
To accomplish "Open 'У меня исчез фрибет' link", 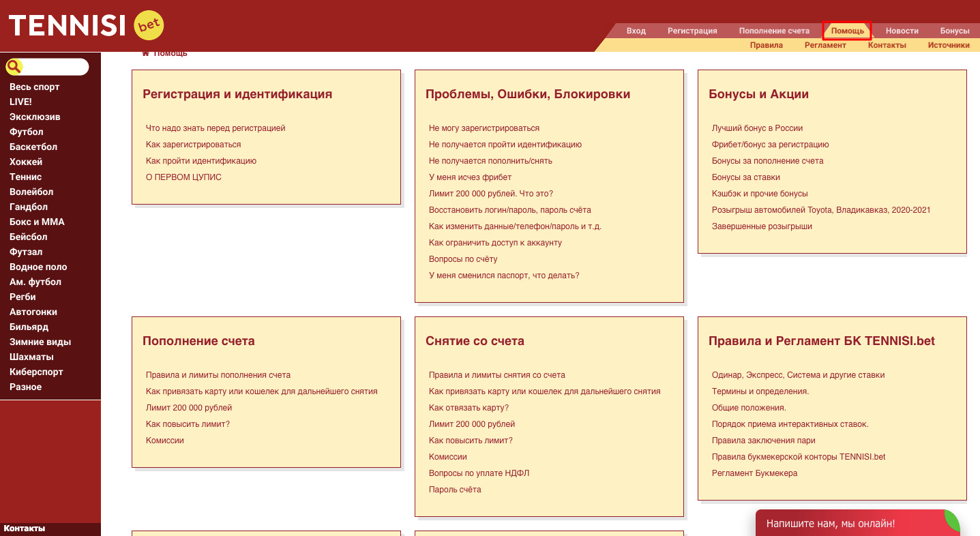I will point(470,177).
